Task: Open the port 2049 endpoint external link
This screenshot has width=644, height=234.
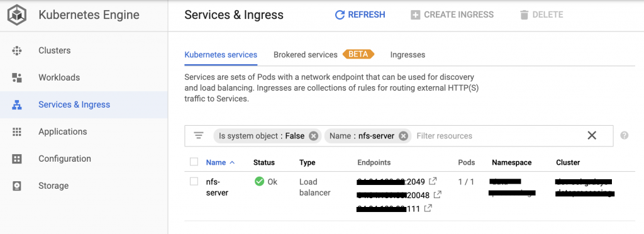Action: (x=433, y=181)
